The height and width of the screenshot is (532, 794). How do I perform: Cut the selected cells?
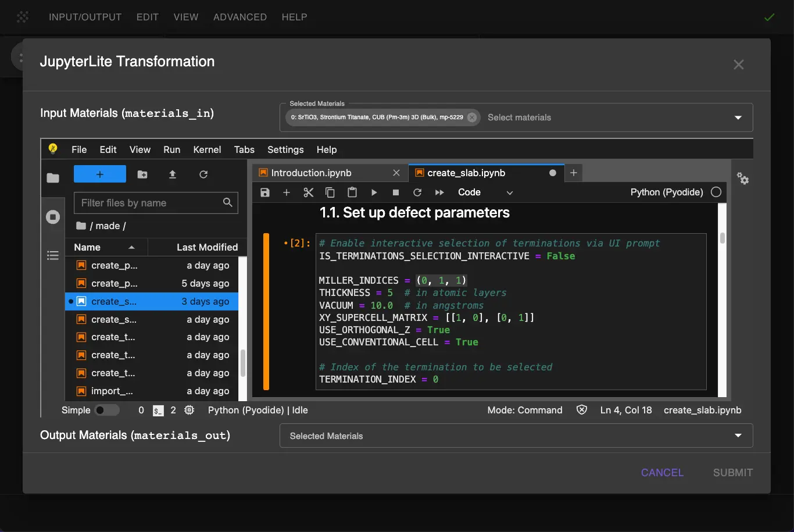click(x=308, y=192)
